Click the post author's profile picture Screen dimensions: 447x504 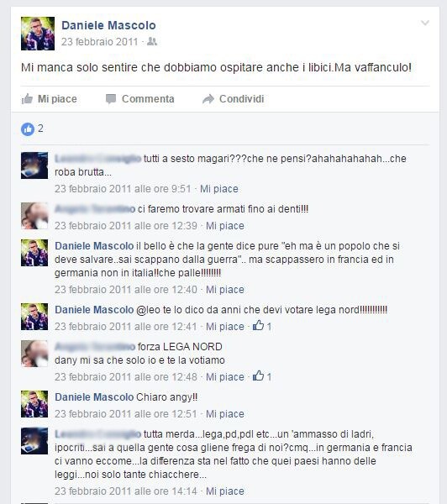coord(38,34)
